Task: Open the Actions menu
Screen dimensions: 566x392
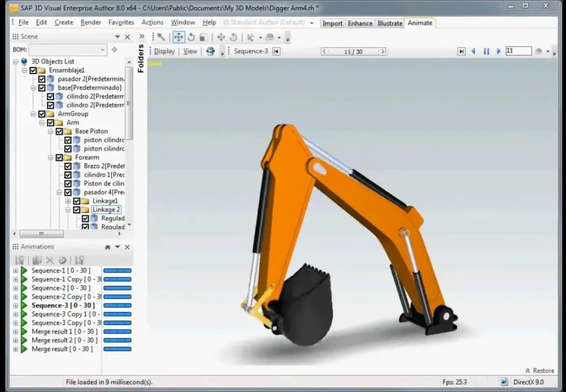Action: click(153, 22)
